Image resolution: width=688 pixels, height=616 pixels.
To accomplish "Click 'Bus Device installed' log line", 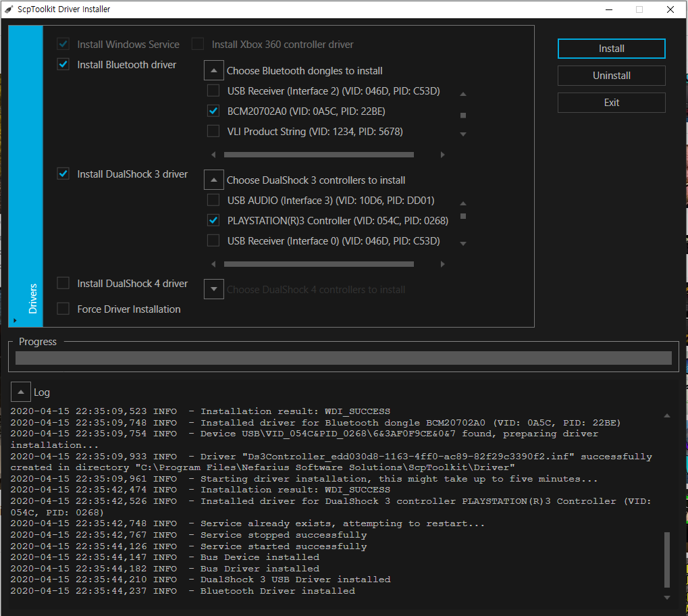I will [165, 557].
